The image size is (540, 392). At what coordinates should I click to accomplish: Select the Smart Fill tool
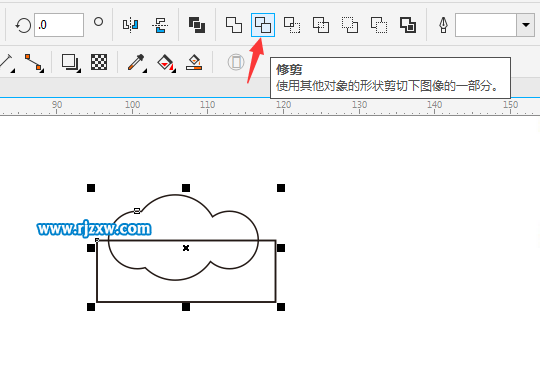pyautogui.click(x=194, y=62)
